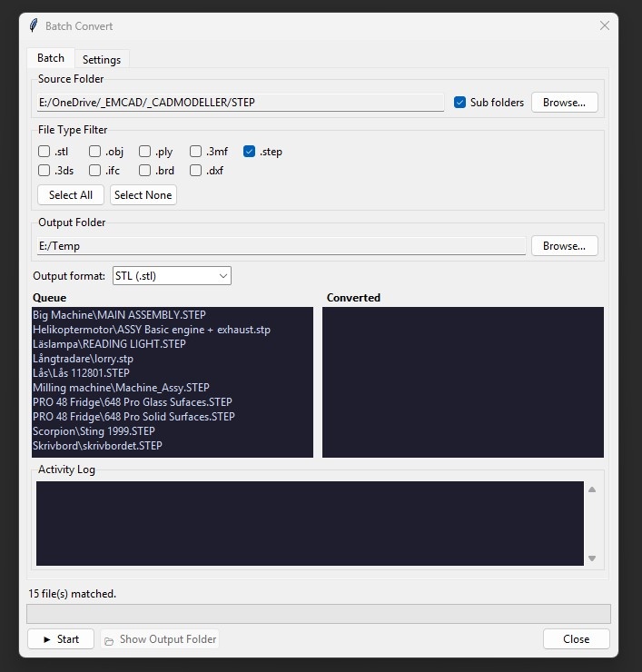Tick the .3mf file type checkbox

tap(196, 152)
